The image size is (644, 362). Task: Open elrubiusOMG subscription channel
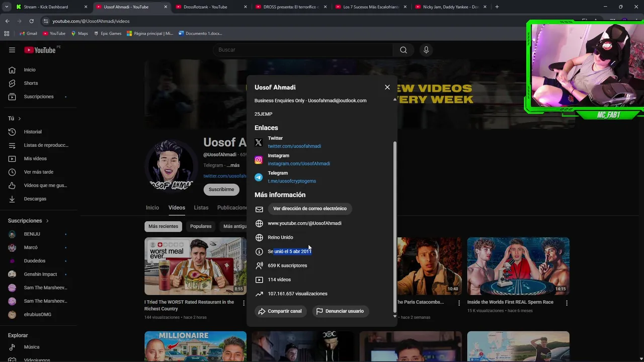tap(38, 314)
